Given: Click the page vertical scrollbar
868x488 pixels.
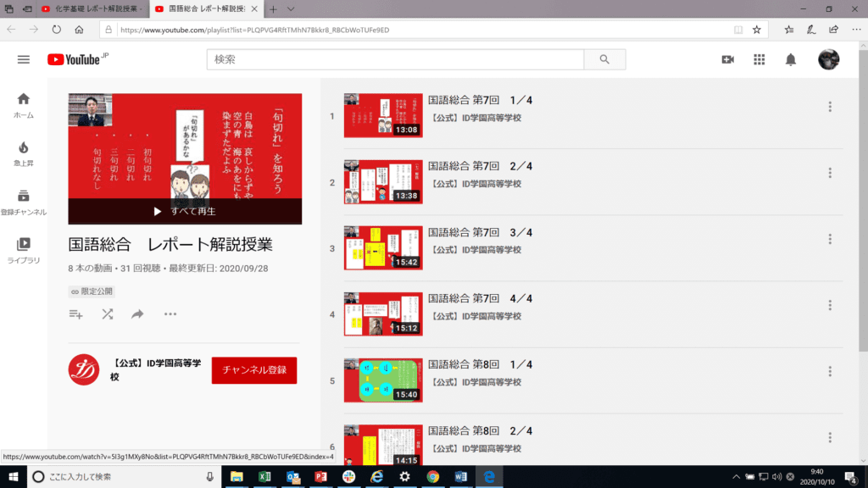Looking at the screenshot, I should coord(863,202).
